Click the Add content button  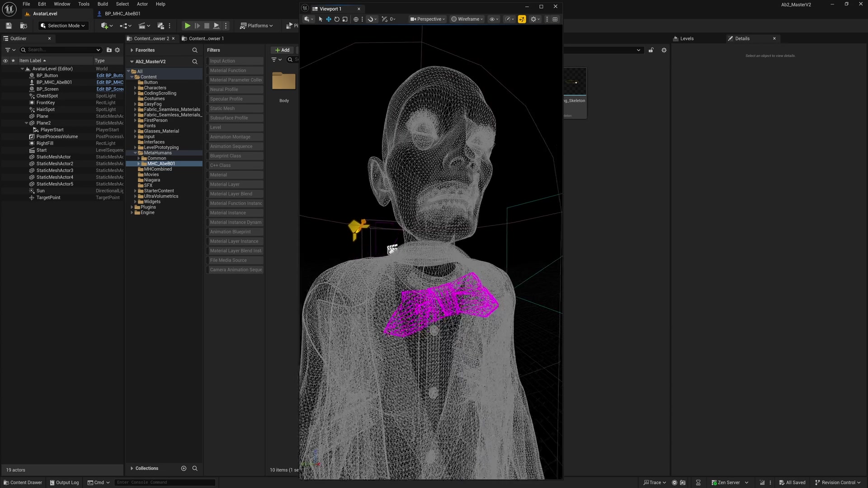click(x=283, y=50)
